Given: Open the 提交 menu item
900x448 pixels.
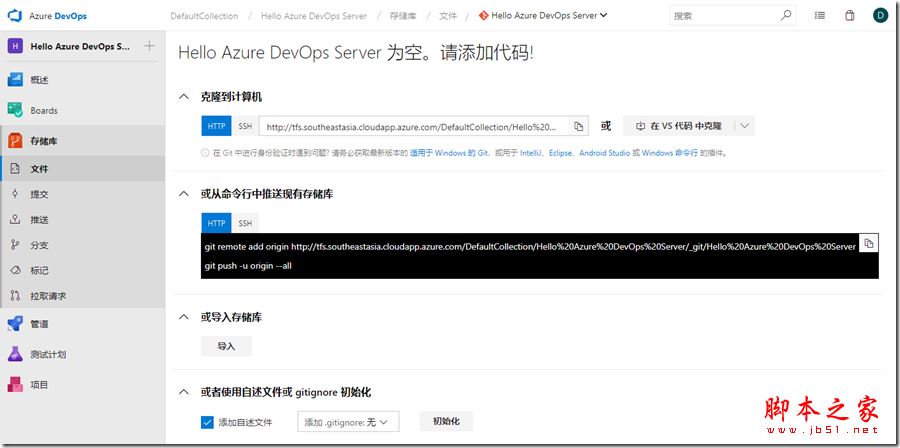Looking at the screenshot, I should (x=83, y=194).
